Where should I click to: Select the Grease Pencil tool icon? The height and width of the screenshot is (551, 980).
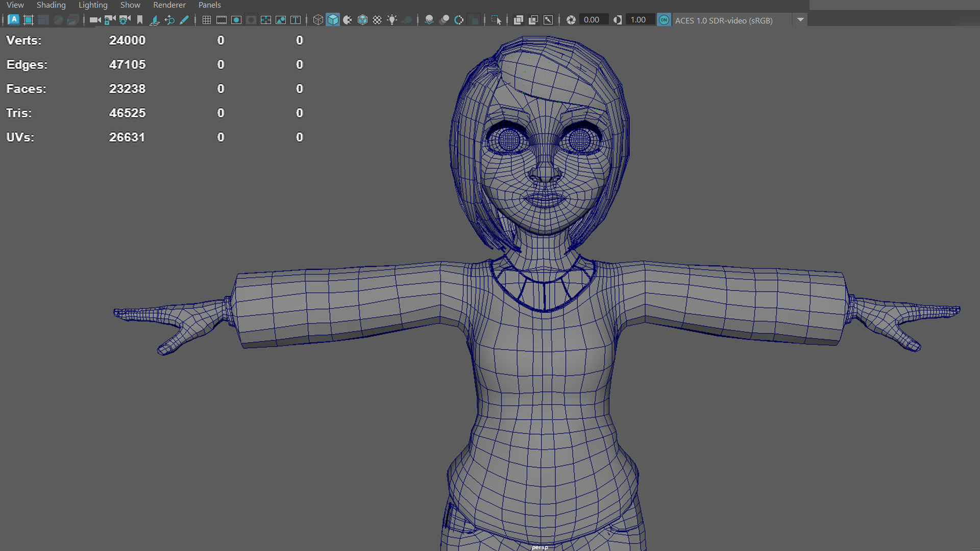[184, 20]
